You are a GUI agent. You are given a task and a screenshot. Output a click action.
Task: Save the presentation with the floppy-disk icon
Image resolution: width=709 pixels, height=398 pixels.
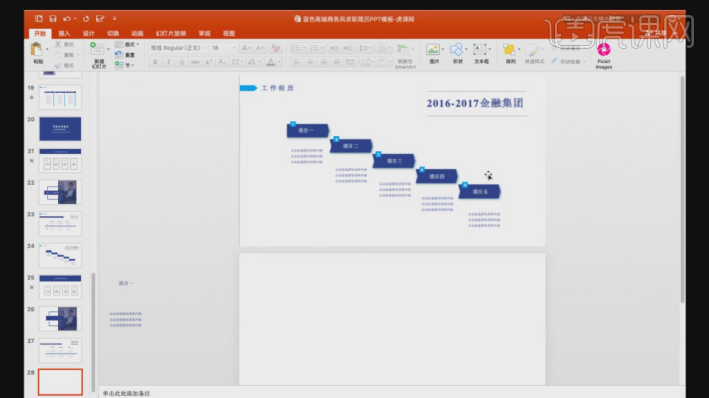(53, 19)
